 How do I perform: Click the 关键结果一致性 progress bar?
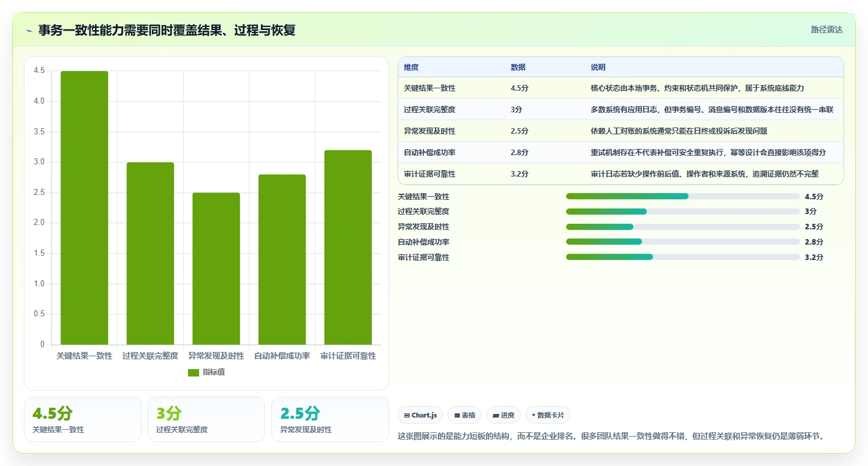coord(683,196)
